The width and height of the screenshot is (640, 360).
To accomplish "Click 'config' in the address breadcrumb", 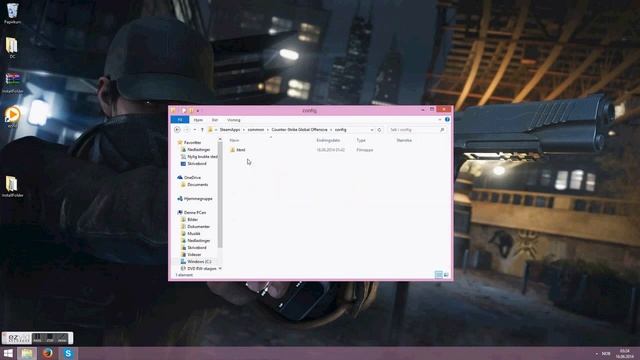I will point(340,129).
